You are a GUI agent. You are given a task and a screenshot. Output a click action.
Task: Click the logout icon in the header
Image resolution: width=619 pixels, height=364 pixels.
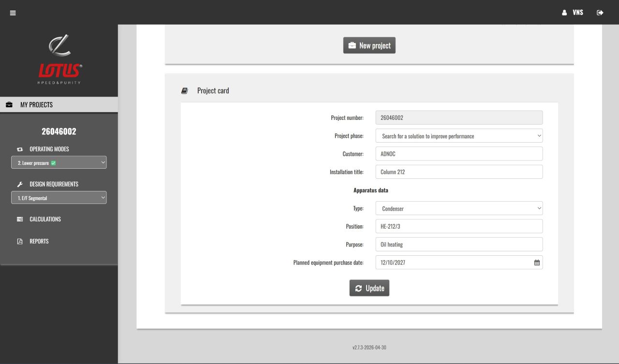pos(600,13)
